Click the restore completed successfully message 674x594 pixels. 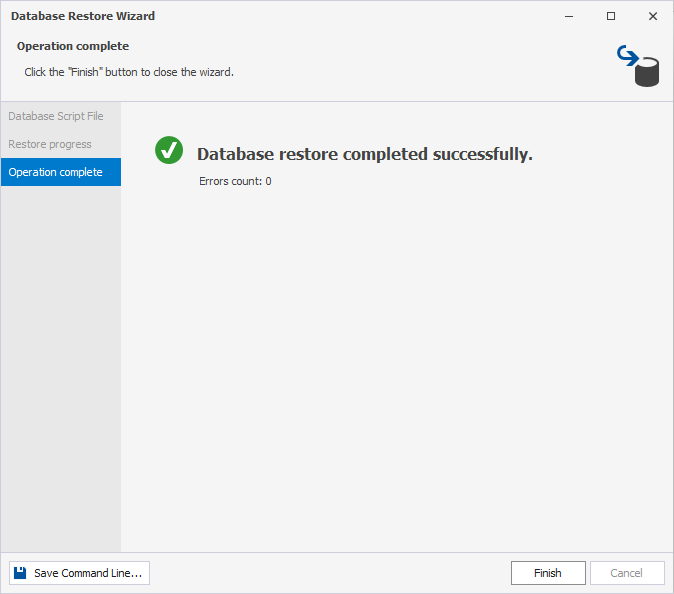click(365, 154)
